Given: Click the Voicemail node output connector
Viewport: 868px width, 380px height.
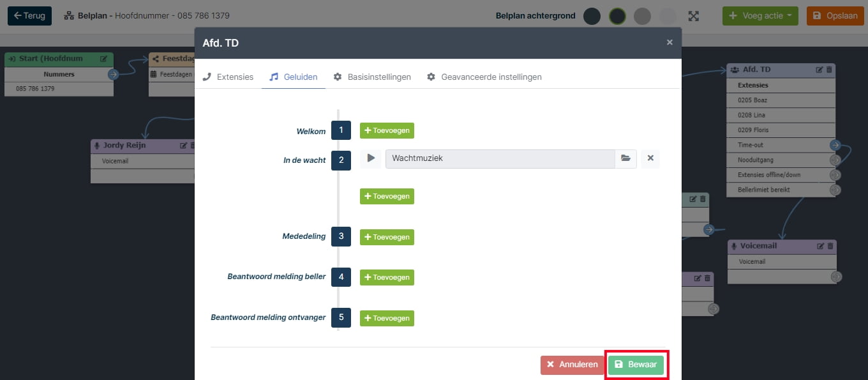Looking at the screenshot, I should pyautogui.click(x=836, y=277).
